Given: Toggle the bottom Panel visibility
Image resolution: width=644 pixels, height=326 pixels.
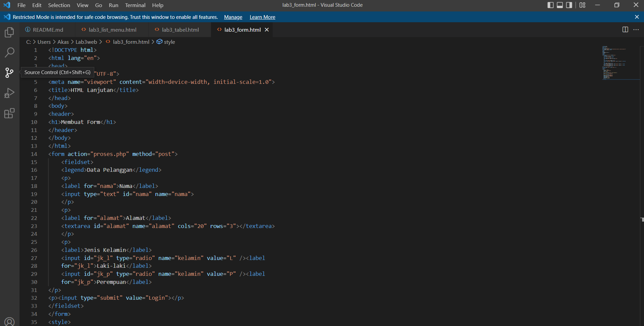Looking at the screenshot, I should [x=560, y=5].
